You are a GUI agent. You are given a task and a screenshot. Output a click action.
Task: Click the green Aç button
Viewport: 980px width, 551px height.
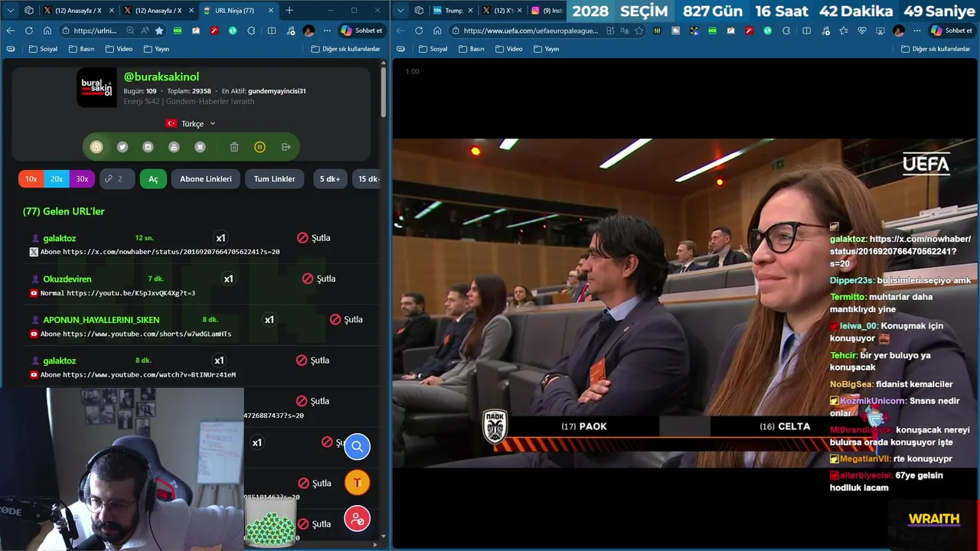(x=153, y=179)
